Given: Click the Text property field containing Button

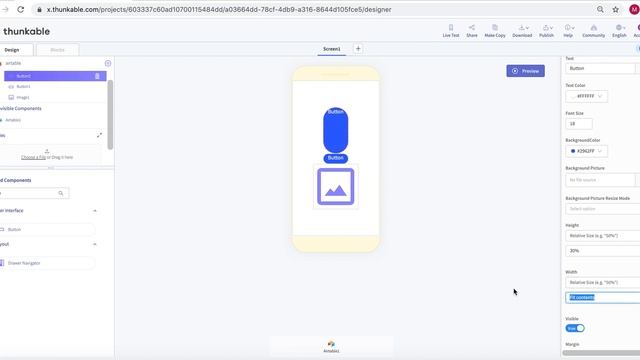Looking at the screenshot, I should point(600,68).
